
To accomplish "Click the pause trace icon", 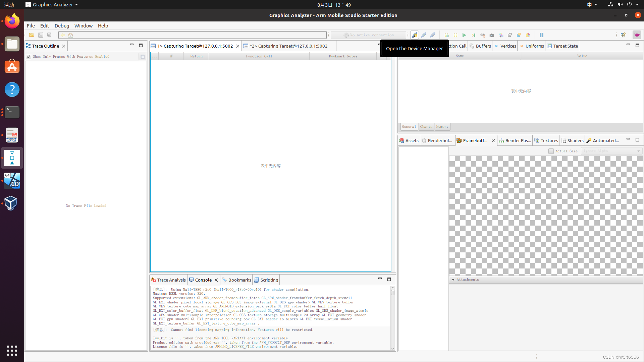I will pyautogui.click(x=455, y=35).
